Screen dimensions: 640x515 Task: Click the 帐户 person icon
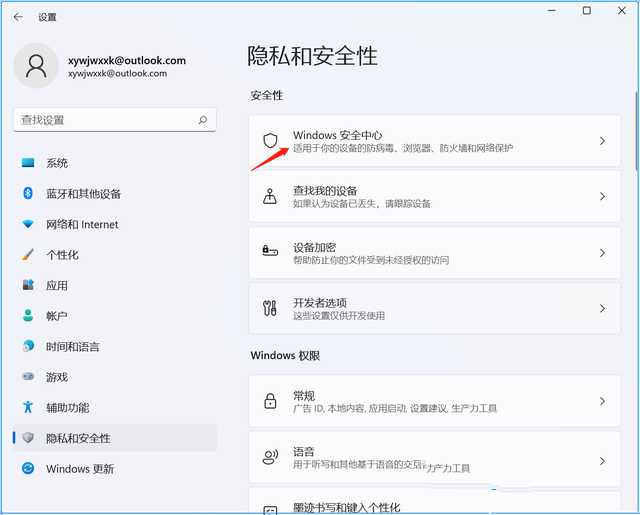[x=28, y=315]
